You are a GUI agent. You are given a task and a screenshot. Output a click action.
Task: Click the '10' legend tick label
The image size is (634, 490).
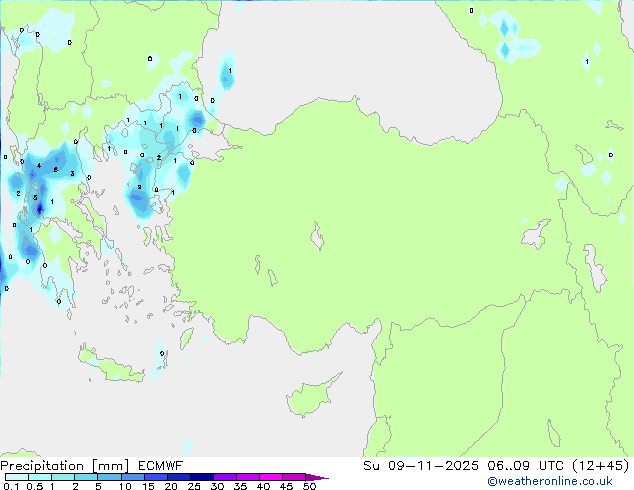tap(125, 486)
